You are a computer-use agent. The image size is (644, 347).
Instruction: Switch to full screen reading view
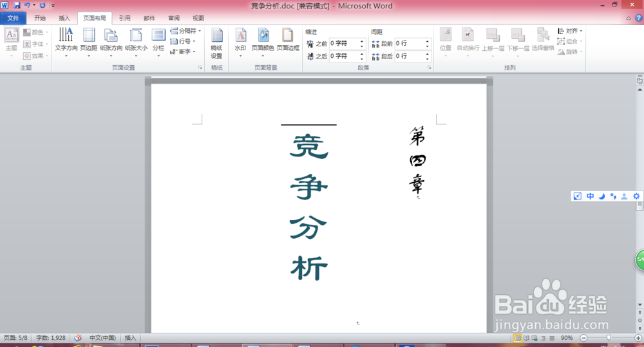526,338
